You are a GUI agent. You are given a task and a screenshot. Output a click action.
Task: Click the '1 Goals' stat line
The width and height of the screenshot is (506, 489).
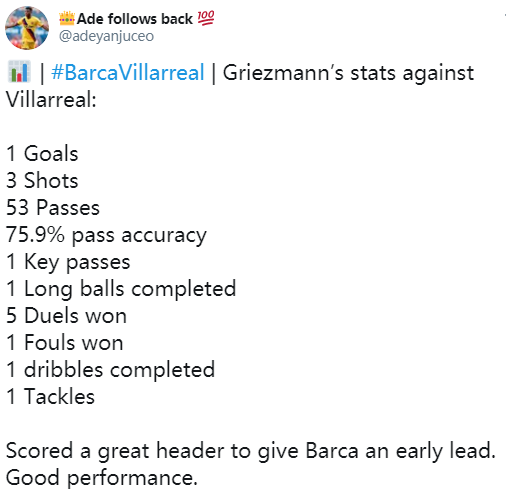(42, 154)
